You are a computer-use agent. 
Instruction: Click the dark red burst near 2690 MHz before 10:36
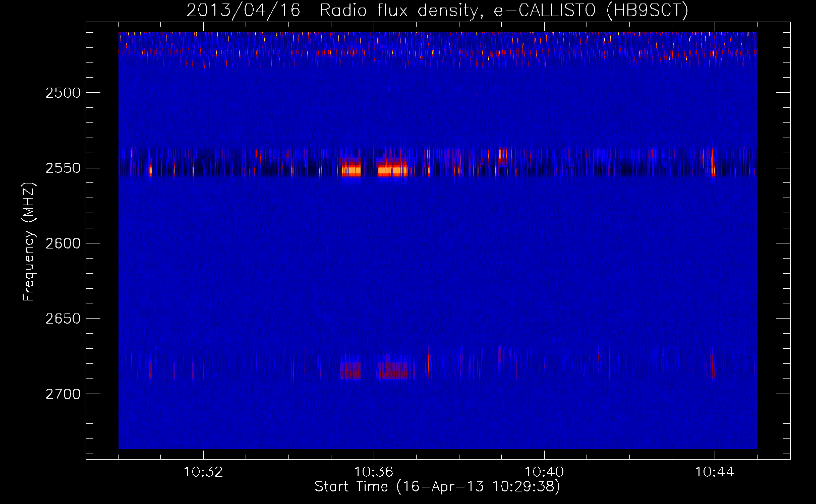(x=350, y=370)
